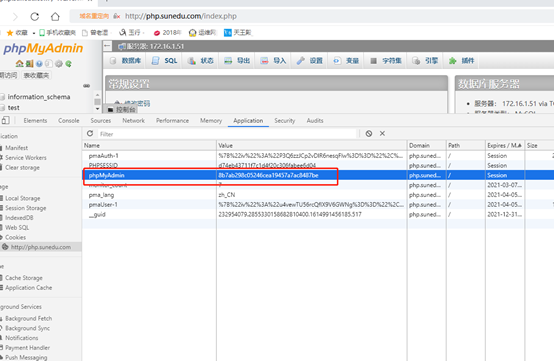Clear all cookies with the circle-slash icon
Image resolution: width=554 pixels, height=361 pixels.
pos(369,134)
